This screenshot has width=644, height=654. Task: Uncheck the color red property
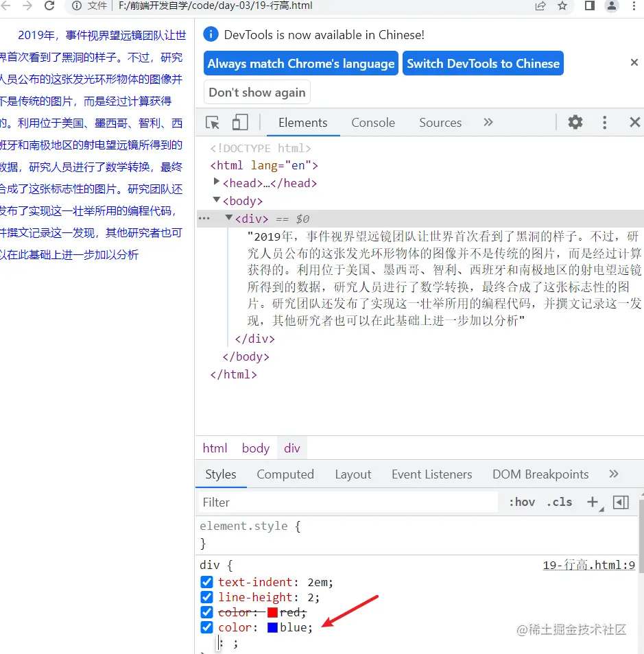[206, 612]
